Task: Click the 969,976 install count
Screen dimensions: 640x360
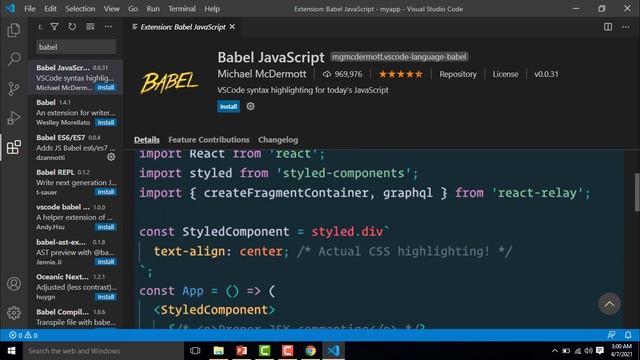Action: [342, 74]
